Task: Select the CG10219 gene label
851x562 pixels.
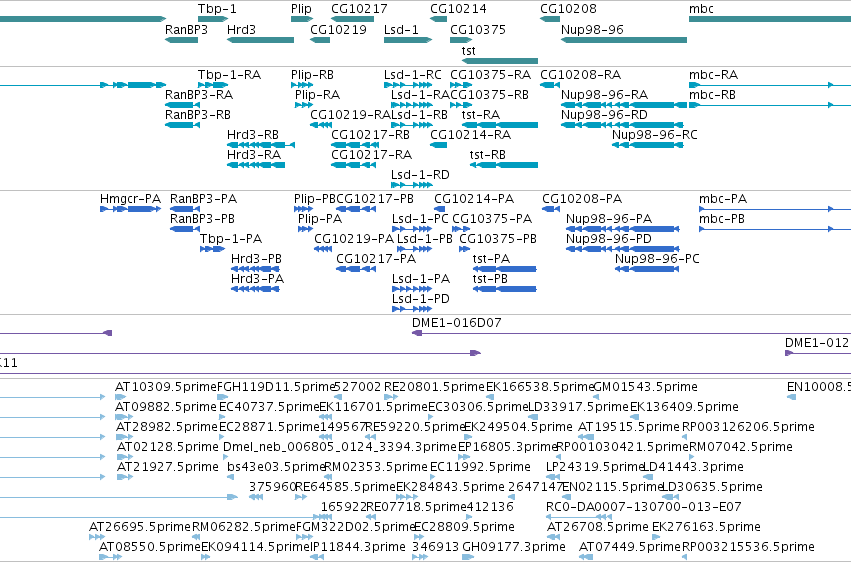Action: (x=338, y=29)
